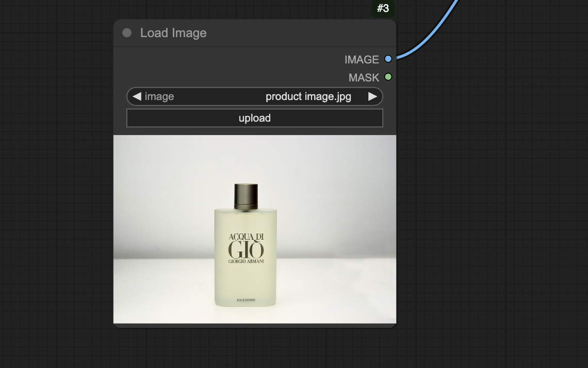Click the right arrow on the image selector
Screen dimensions: 588x368
tap(372, 96)
